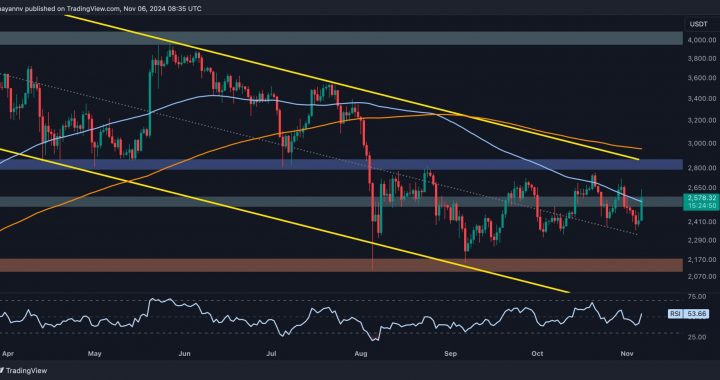Viewport: 720px width, 380px height.
Task: Click the 75.00 RSI scale label
Action: point(698,296)
